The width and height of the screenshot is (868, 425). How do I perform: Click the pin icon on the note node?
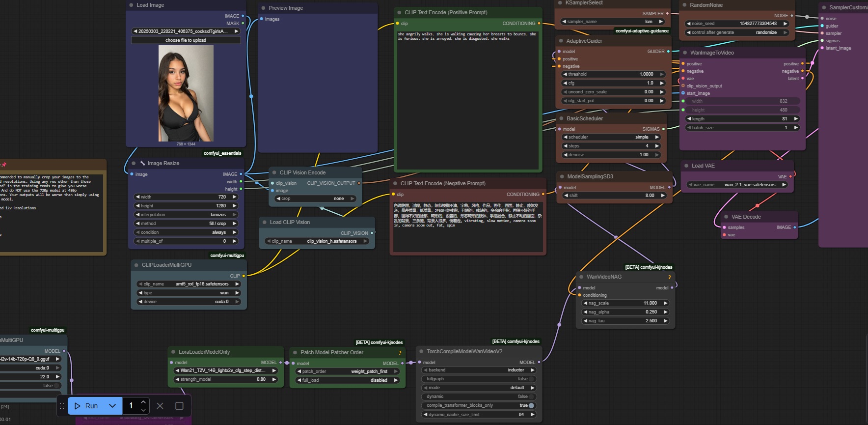coord(3,165)
